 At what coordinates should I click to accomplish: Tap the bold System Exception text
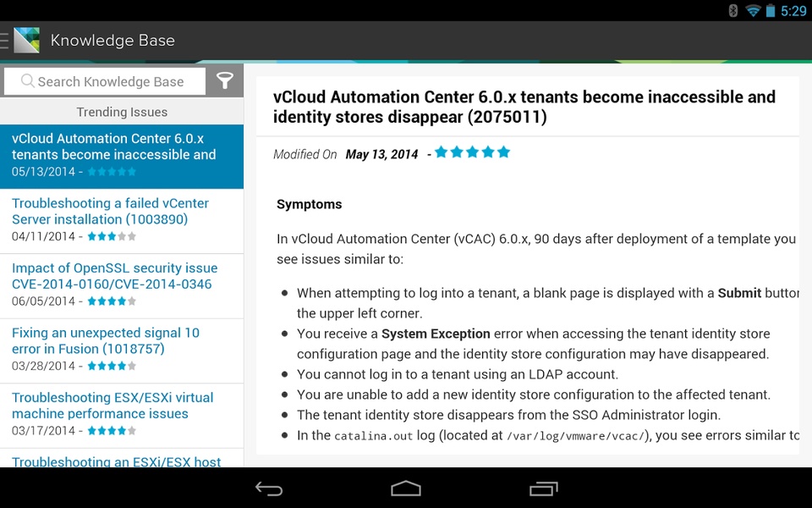[x=436, y=334]
